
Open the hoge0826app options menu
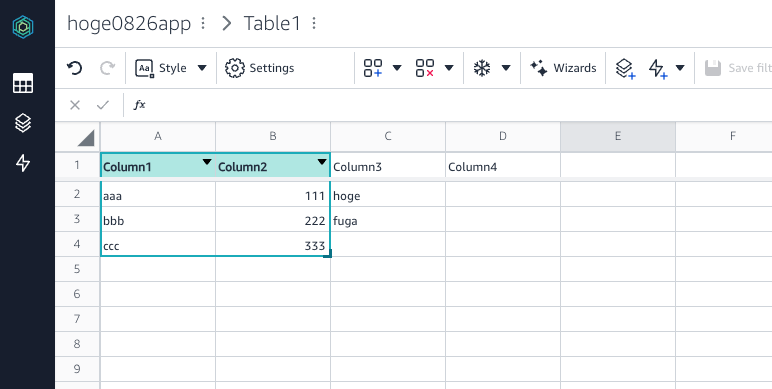click(203, 23)
